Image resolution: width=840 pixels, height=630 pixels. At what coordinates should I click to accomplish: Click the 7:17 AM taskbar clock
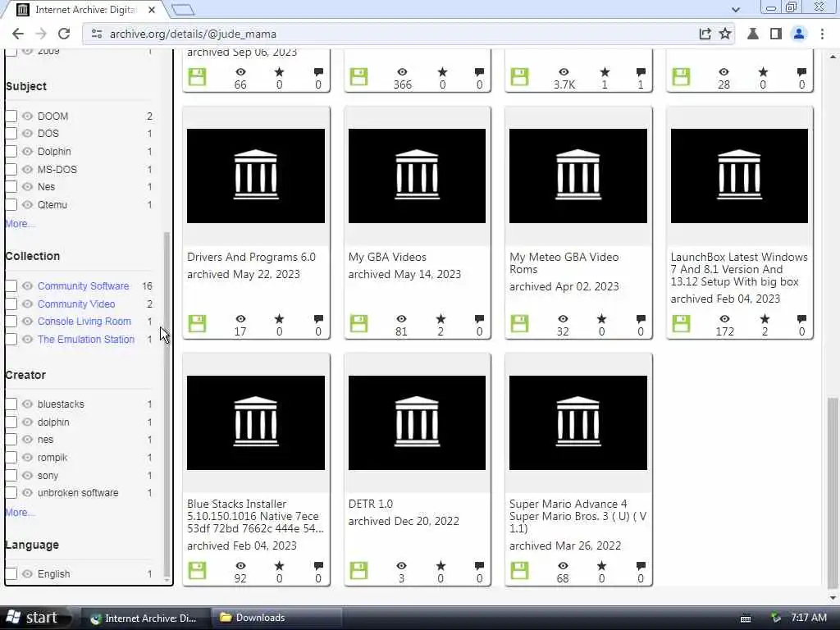point(808,618)
